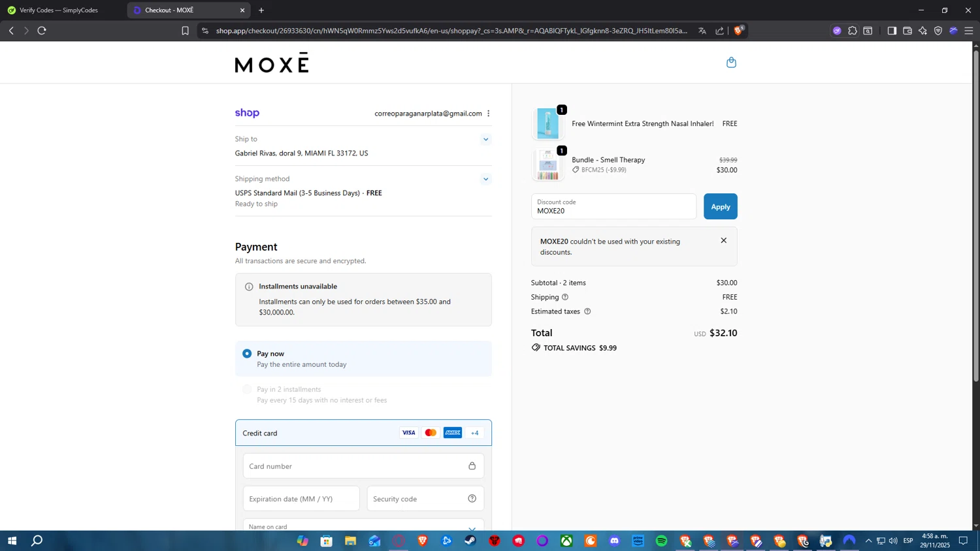This screenshot has width=980, height=551.
Task: Open the notification center icon
Action: (963, 541)
